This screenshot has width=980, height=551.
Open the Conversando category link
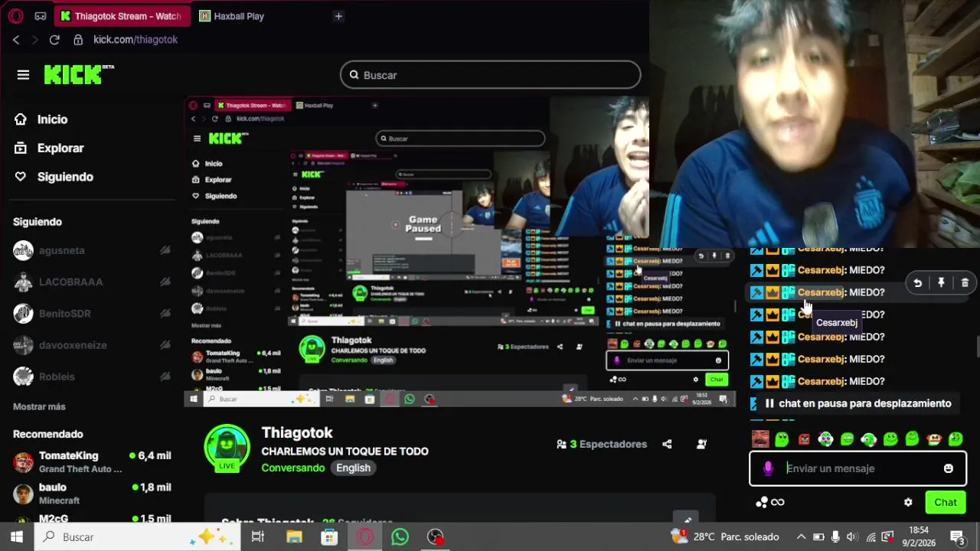tap(293, 468)
